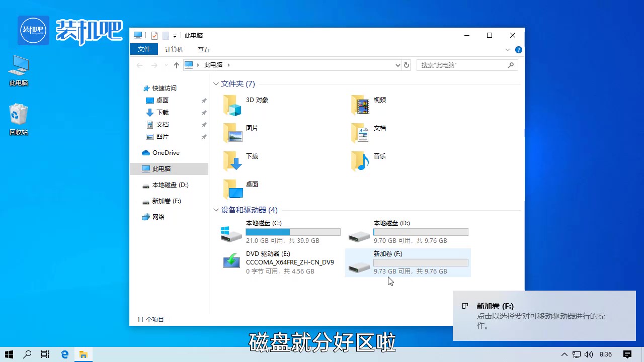Open Windows search from the taskbar
Image resolution: width=644 pixels, height=362 pixels.
(27, 354)
